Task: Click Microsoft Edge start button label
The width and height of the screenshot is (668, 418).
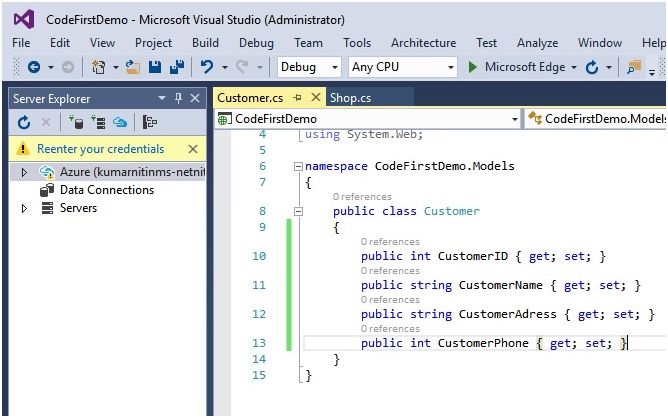Action: (x=525, y=67)
